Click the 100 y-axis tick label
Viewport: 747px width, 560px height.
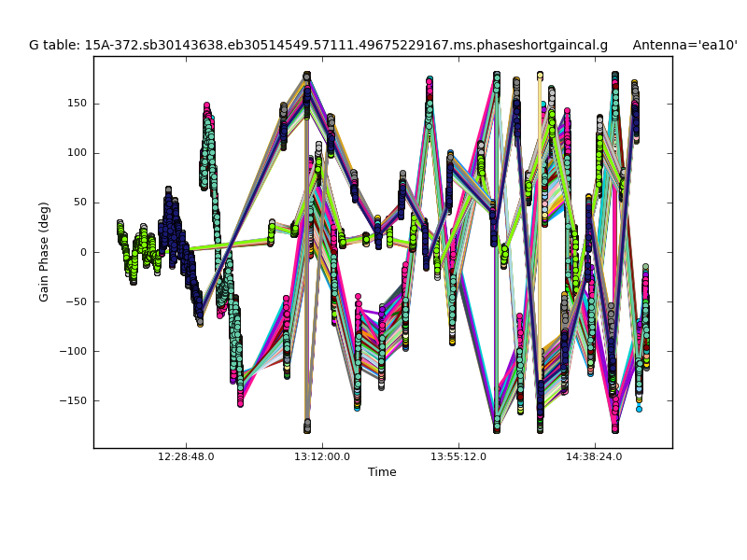tap(77, 153)
